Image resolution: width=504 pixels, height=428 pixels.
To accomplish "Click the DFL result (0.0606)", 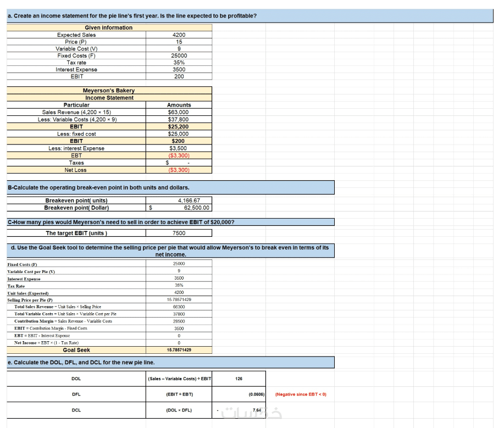I will click(239, 394).
